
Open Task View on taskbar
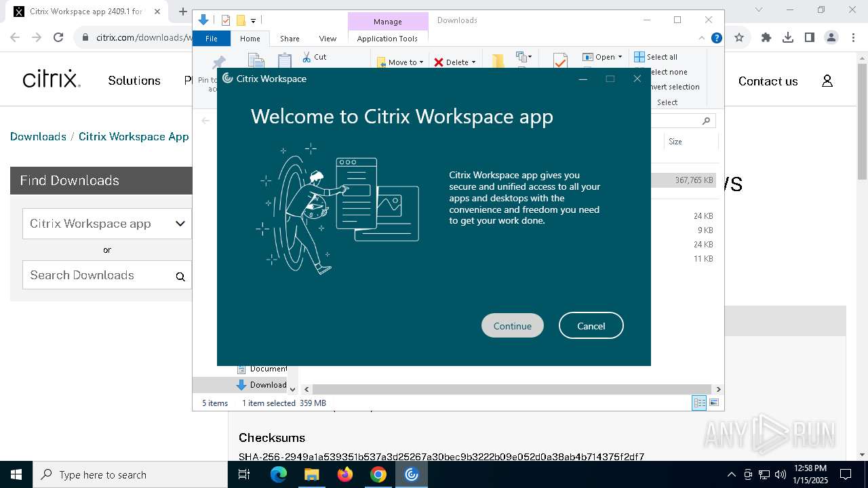(244, 474)
